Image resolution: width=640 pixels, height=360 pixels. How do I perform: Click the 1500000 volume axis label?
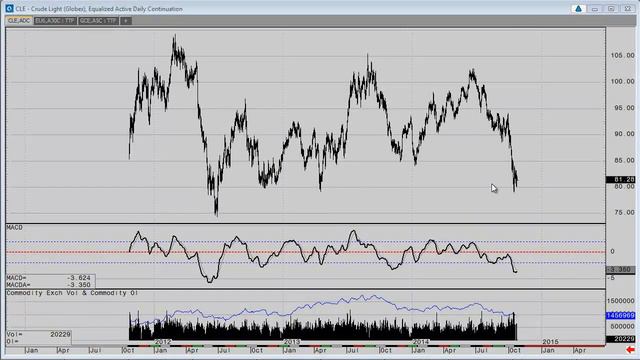pos(620,300)
